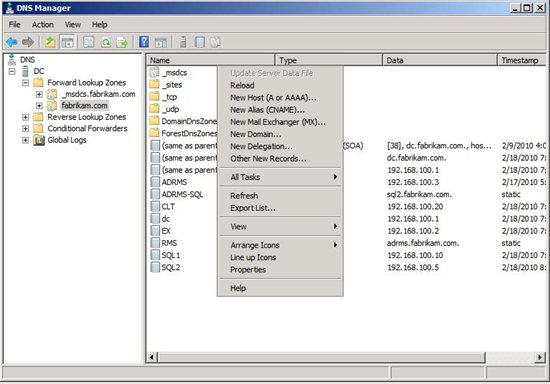Select New Domain from context menu
The height and width of the screenshot is (384, 550).
[x=280, y=134]
